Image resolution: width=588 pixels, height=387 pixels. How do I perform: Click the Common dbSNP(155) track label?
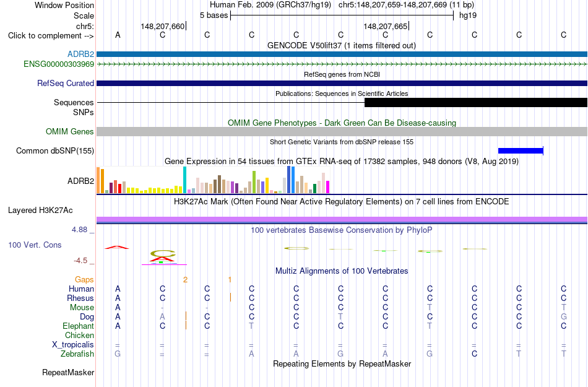(55, 150)
